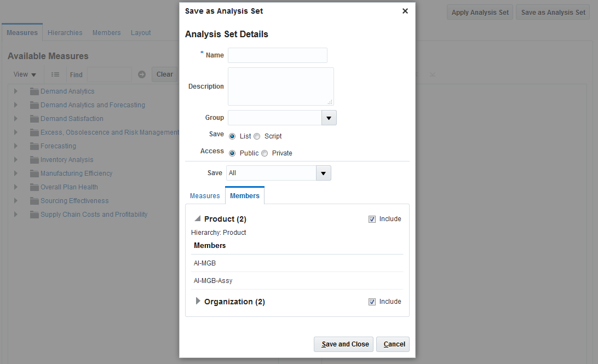This screenshot has height=364, width=598.
Task: Click the Save and Close button
Action: 344,344
